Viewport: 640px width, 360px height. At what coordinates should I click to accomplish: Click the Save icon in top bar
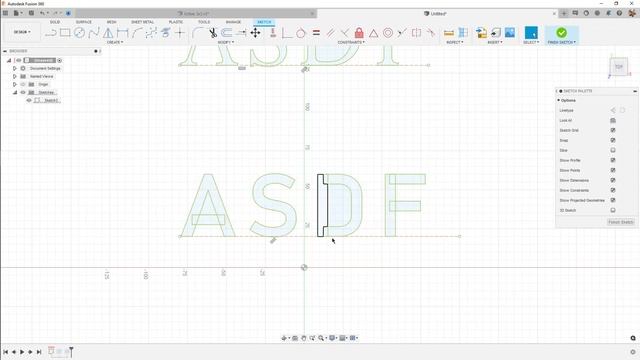point(31,13)
